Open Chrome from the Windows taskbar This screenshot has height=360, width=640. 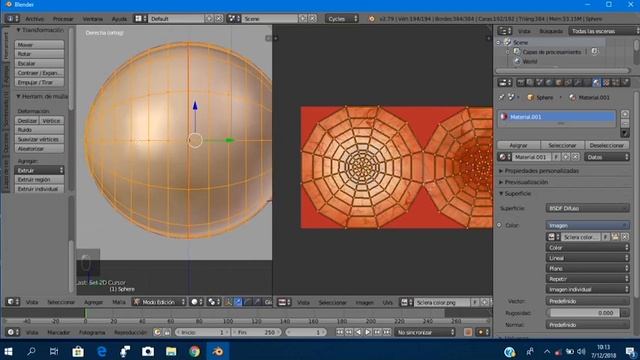tap(194, 351)
